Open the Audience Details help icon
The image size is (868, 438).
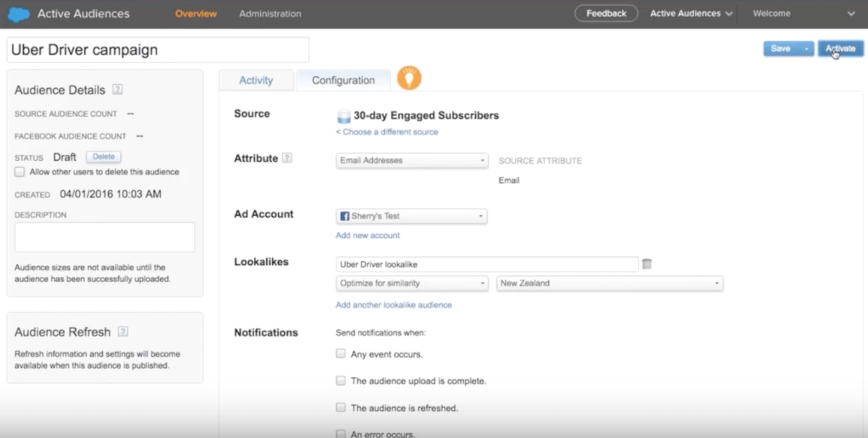point(117,90)
